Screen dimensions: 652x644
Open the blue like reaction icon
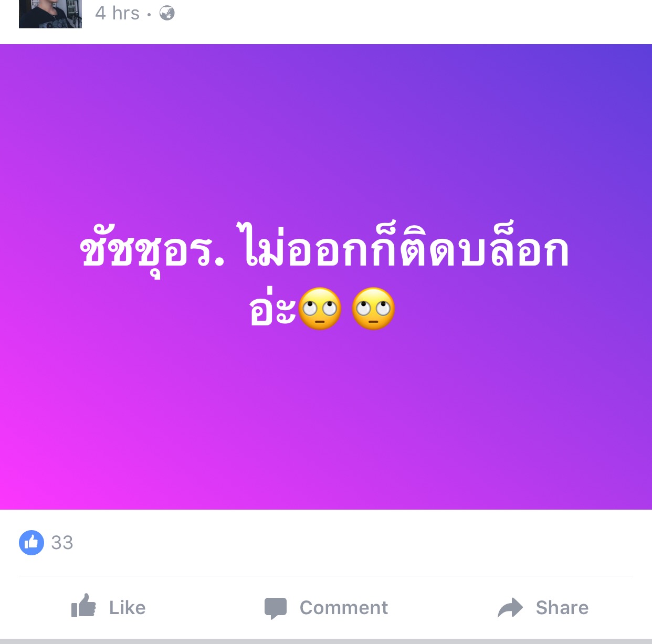tap(31, 542)
